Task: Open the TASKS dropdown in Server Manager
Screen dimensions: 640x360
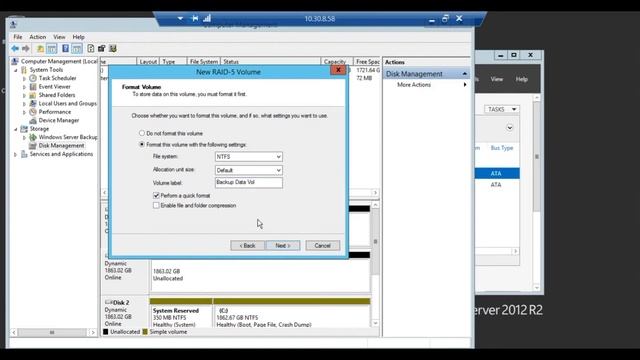Action: 502,109
